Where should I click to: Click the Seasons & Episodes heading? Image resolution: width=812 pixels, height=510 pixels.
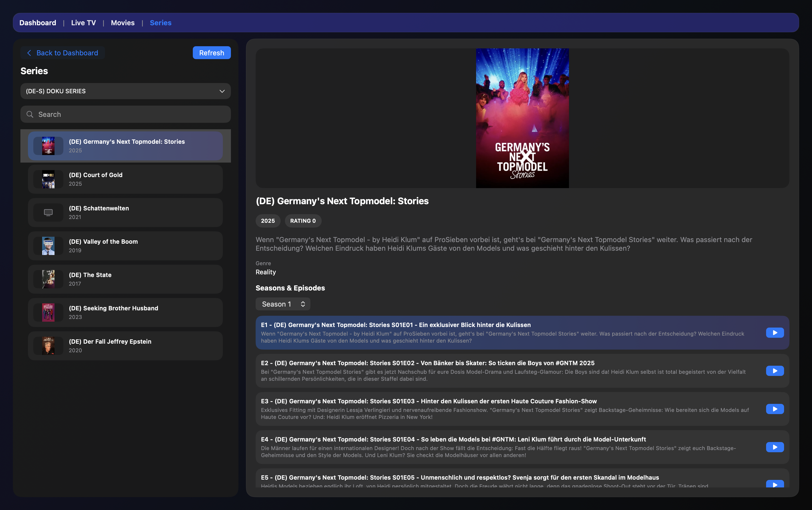(x=290, y=288)
